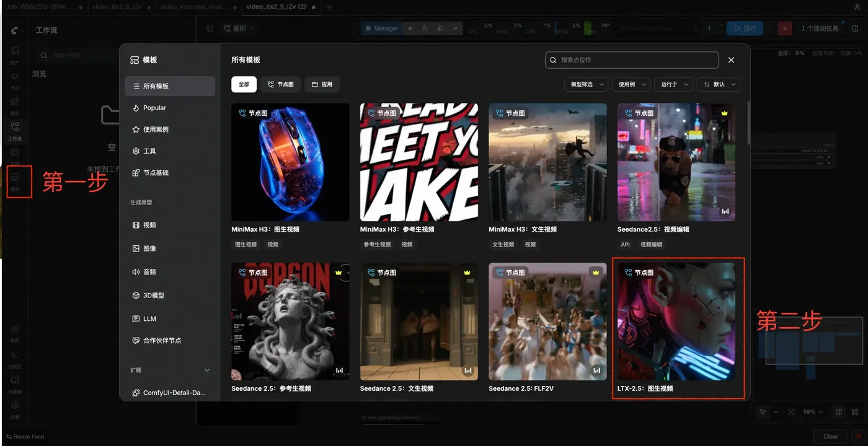Click the crown badge on Seedance 2.5 FLF2V card
This screenshot has height=446, width=868.
(x=595, y=273)
